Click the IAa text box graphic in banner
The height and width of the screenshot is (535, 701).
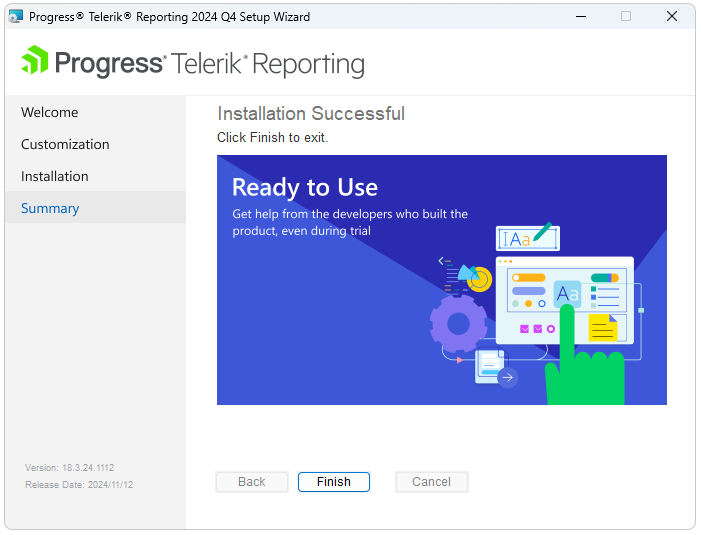click(528, 239)
